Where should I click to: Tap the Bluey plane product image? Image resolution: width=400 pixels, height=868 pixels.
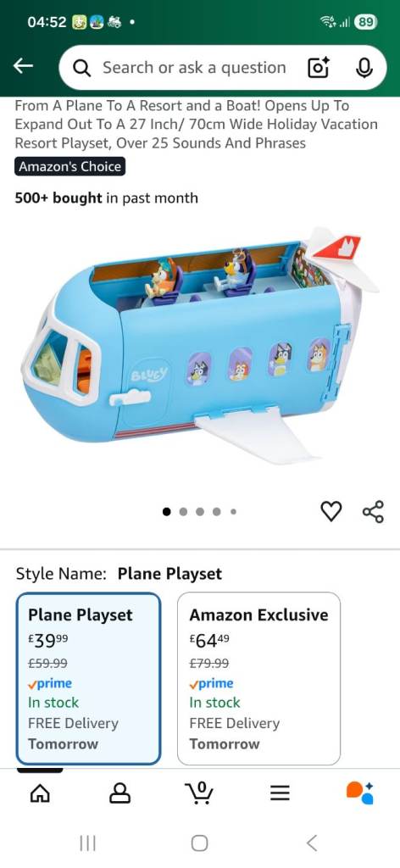(x=200, y=346)
